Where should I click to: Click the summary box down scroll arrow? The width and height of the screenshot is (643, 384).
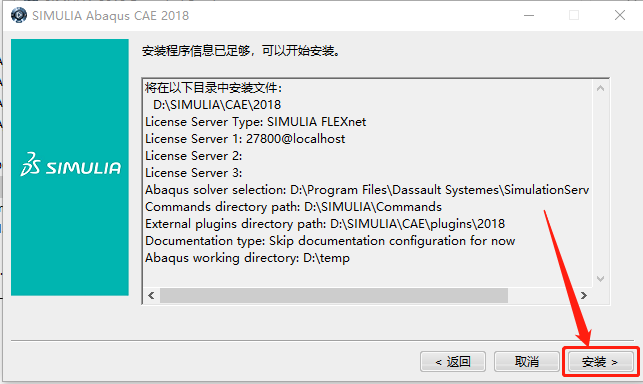point(600,279)
